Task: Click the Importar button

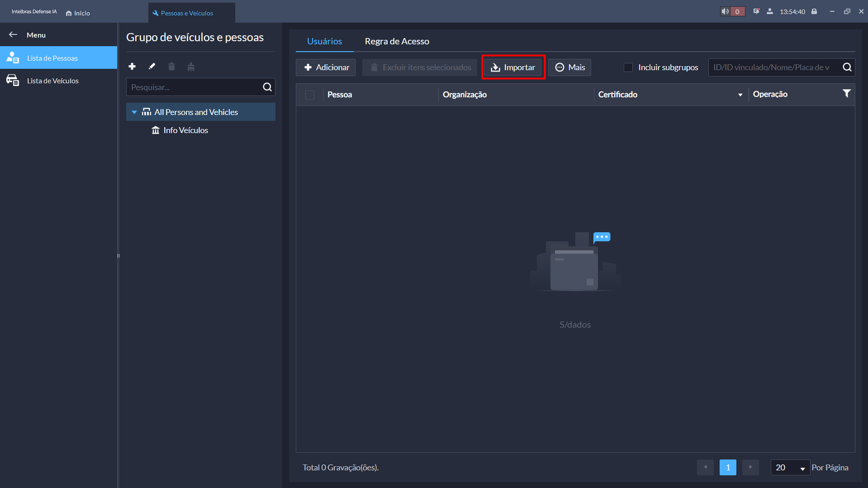Action: click(513, 67)
